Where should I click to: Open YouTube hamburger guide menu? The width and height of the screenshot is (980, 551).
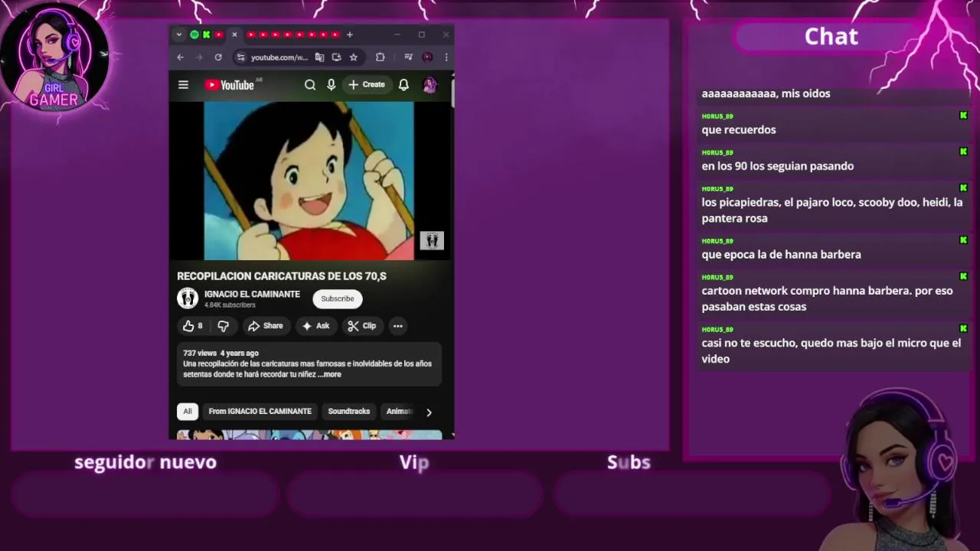pyautogui.click(x=183, y=85)
